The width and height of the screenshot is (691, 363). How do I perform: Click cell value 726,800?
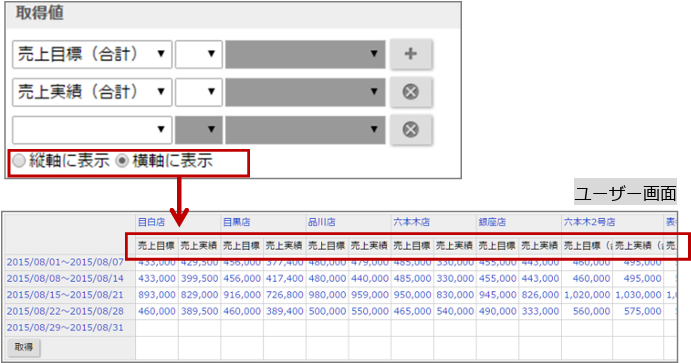[x=285, y=295]
